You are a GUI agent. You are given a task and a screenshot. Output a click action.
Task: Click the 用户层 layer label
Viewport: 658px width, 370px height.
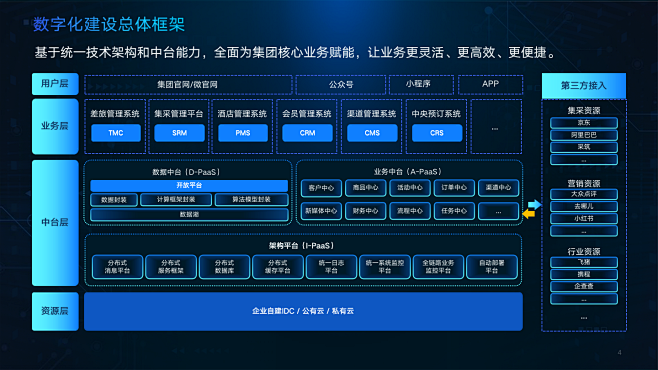(55, 84)
